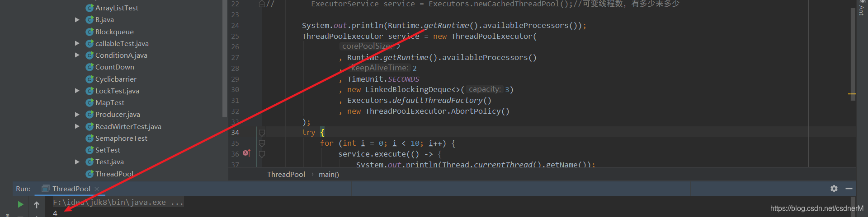
Task: Click the TimeUnit.SECONDS code on line 29
Action: click(x=383, y=79)
